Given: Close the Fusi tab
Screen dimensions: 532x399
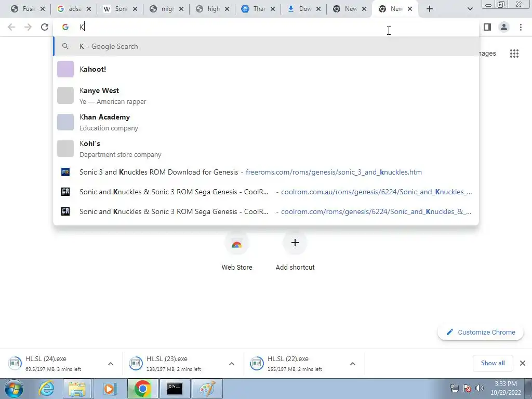Looking at the screenshot, I should 43,9.
